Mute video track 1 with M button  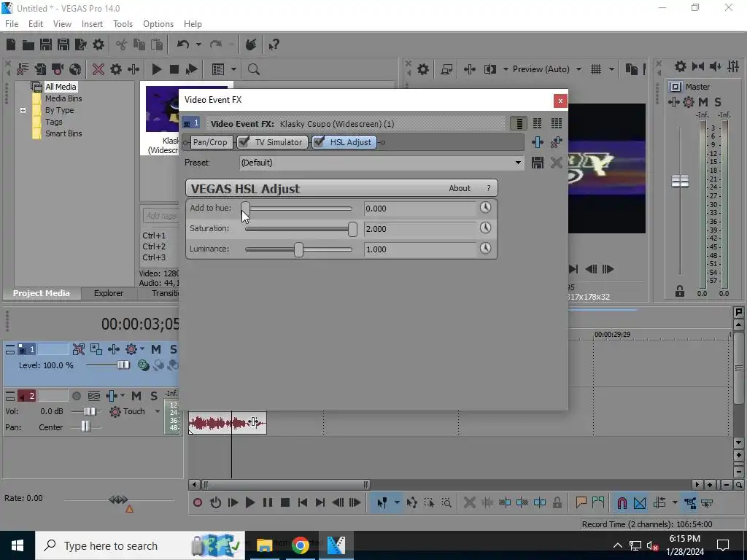pyautogui.click(x=156, y=349)
